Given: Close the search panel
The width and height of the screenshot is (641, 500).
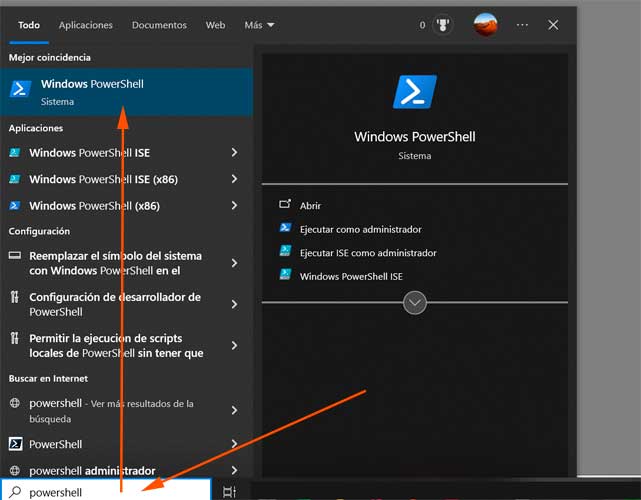Looking at the screenshot, I should point(553,25).
